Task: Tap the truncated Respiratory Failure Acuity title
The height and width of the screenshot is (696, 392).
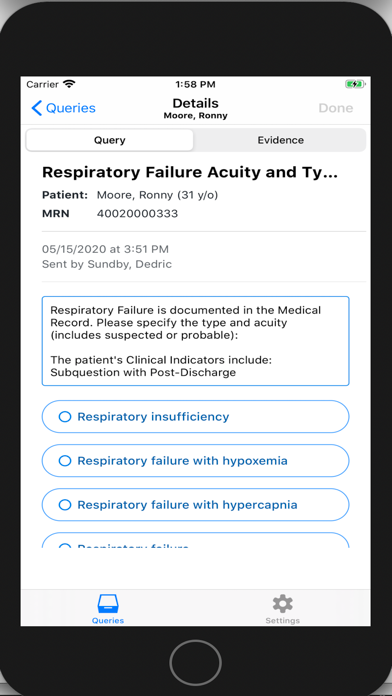Action: point(190,173)
